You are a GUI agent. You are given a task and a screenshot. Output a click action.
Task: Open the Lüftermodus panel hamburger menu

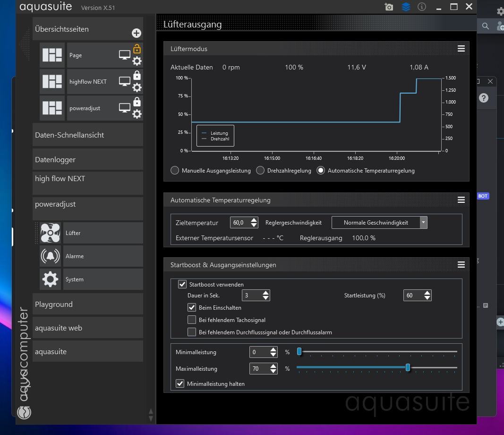click(461, 49)
